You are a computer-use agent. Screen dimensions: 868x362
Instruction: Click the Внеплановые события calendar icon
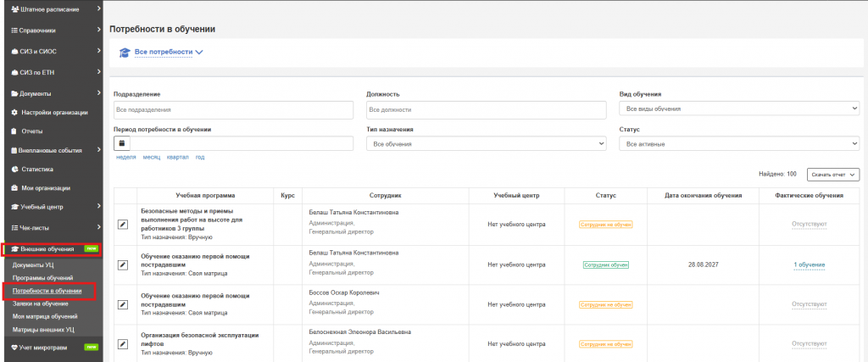pos(14,150)
